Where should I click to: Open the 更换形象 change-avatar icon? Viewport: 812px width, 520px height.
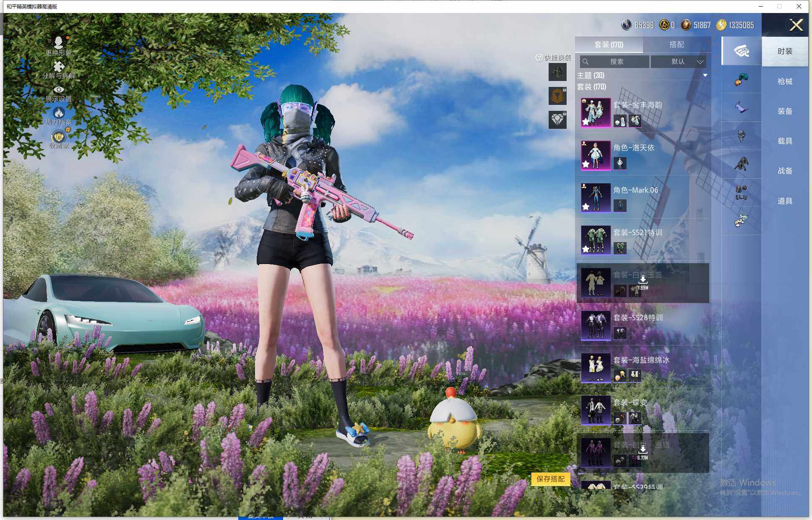[x=58, y=42]
